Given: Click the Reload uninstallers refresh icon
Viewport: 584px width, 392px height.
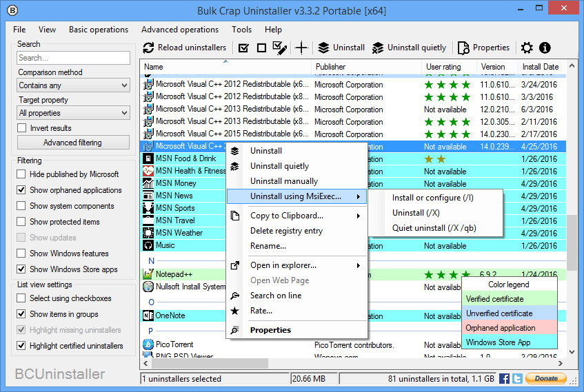Looking at the screenshot, I should (x=148, y=48).
